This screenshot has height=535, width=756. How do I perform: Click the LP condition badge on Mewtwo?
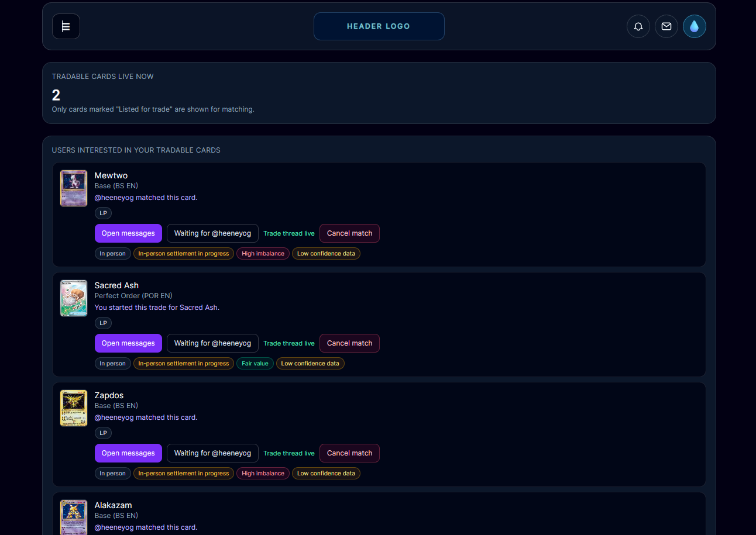pos(103,213)
